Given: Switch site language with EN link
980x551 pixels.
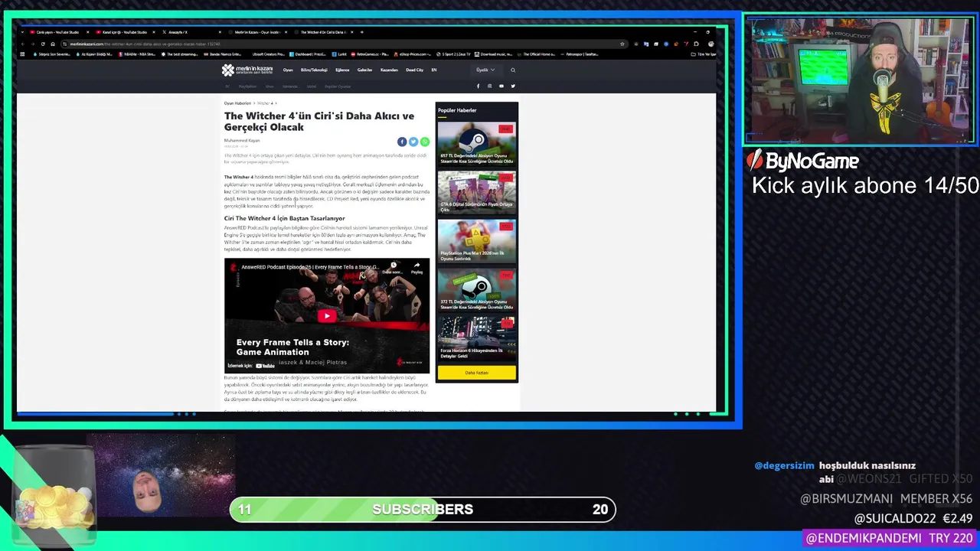Looking at the screenshot, I should pyautogui.click(x=434, y=70).
